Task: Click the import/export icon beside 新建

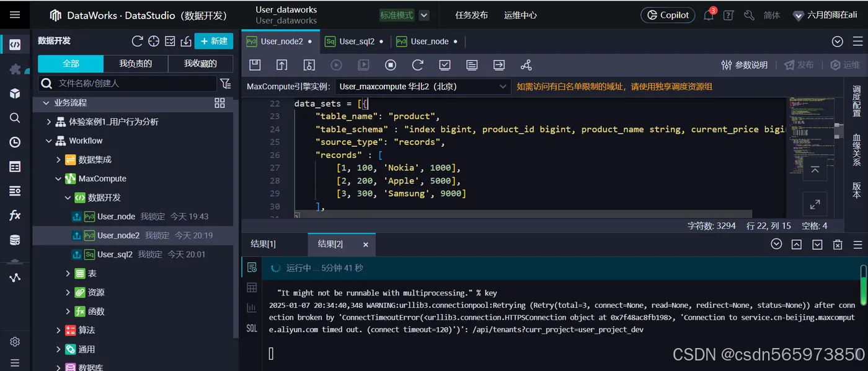Action: coord(185,41)
